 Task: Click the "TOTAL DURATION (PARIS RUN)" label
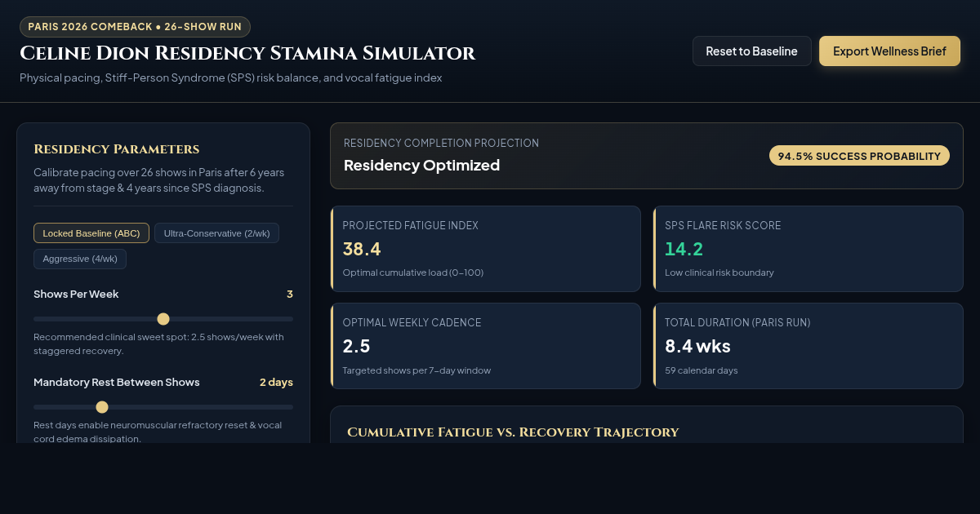tap(737, 322)
